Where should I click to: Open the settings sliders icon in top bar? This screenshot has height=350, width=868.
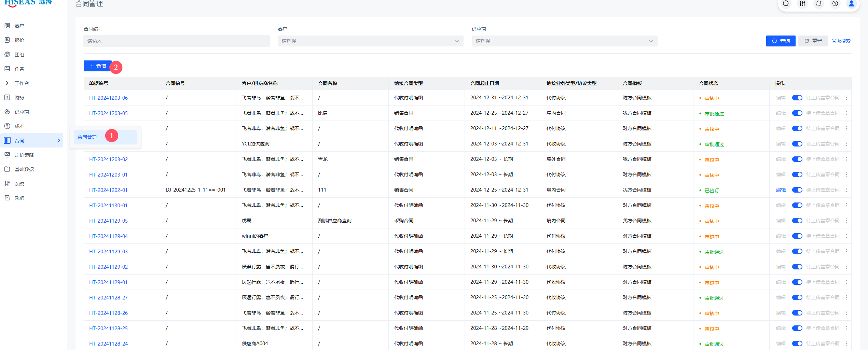[802, 4]
